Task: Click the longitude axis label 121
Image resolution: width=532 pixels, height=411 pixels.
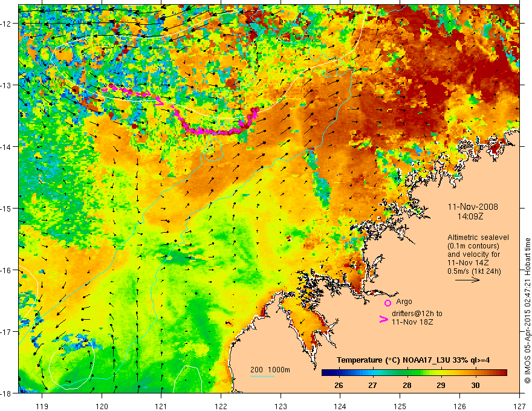Action: pos(161,406)
